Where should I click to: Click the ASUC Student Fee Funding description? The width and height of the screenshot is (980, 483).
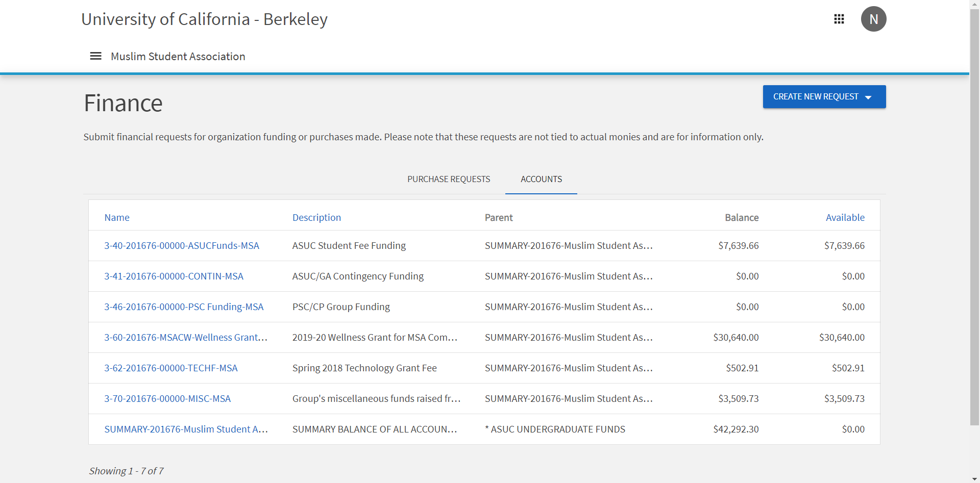(x=349, y=245)
